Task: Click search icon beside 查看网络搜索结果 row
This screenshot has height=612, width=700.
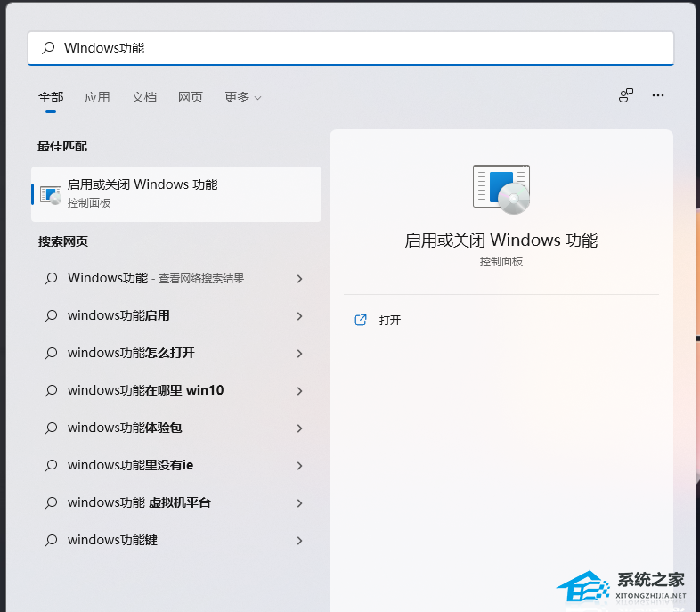Action: (51, 279)
